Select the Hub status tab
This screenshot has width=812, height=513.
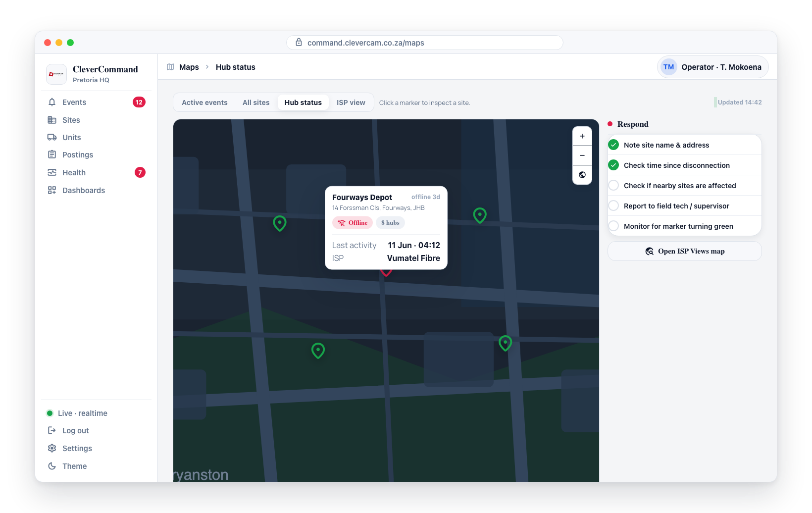pyautogui.click(x=303, y=103)
